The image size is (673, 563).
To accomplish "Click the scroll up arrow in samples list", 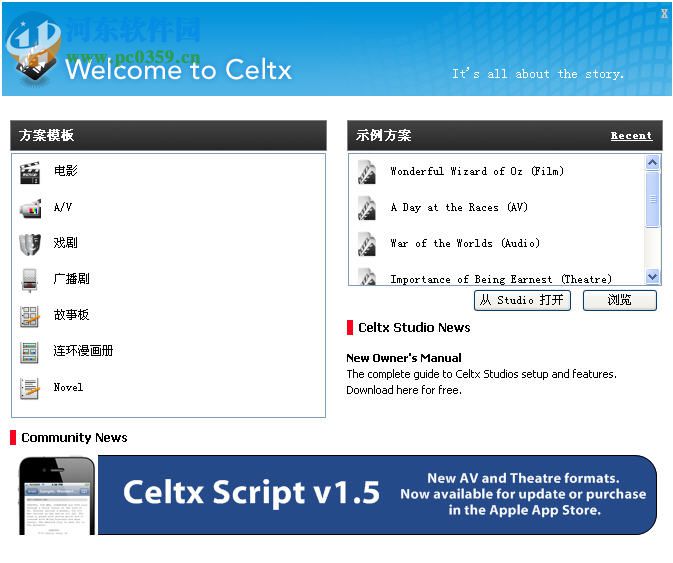I will pyautogui.click(x=652, y=162).
